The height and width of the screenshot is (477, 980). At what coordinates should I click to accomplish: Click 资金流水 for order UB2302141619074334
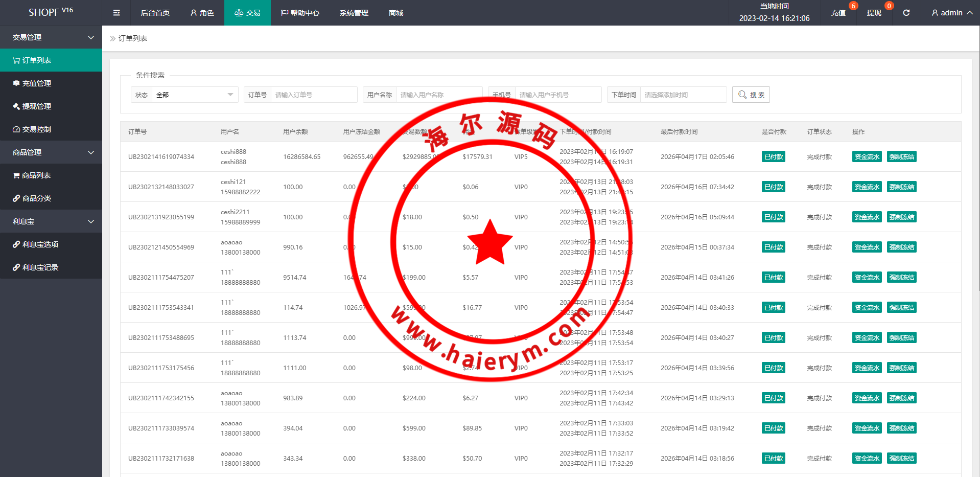[867, 157]
